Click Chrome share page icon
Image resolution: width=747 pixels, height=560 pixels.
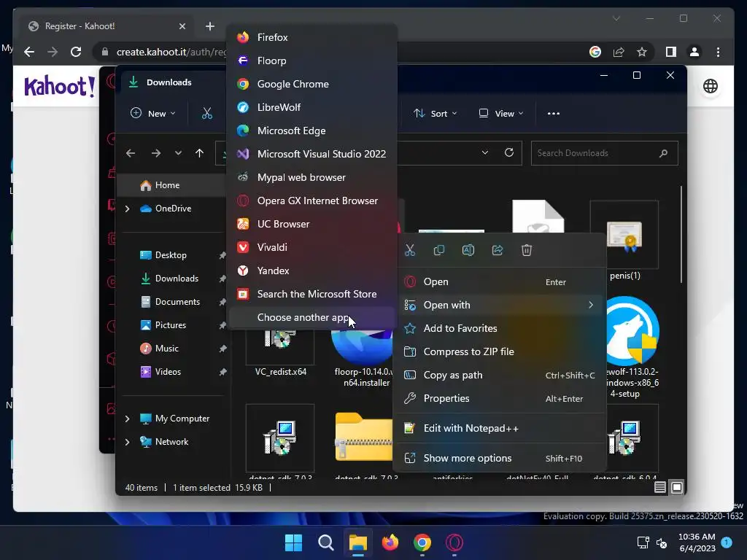[x=619, y=52]
